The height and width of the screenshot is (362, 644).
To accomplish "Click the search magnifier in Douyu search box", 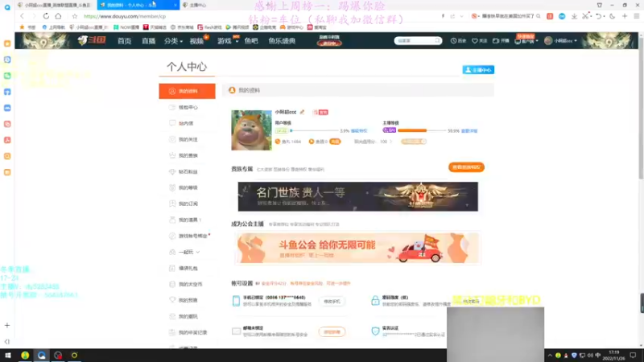I will click(x=438, y=41).
